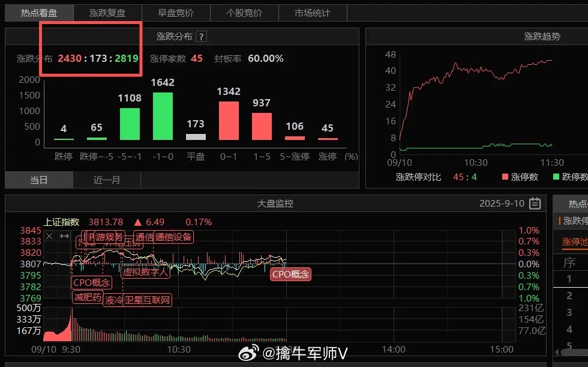Select row 3 in the right table
588x367 pixels.
click(571, 312)
